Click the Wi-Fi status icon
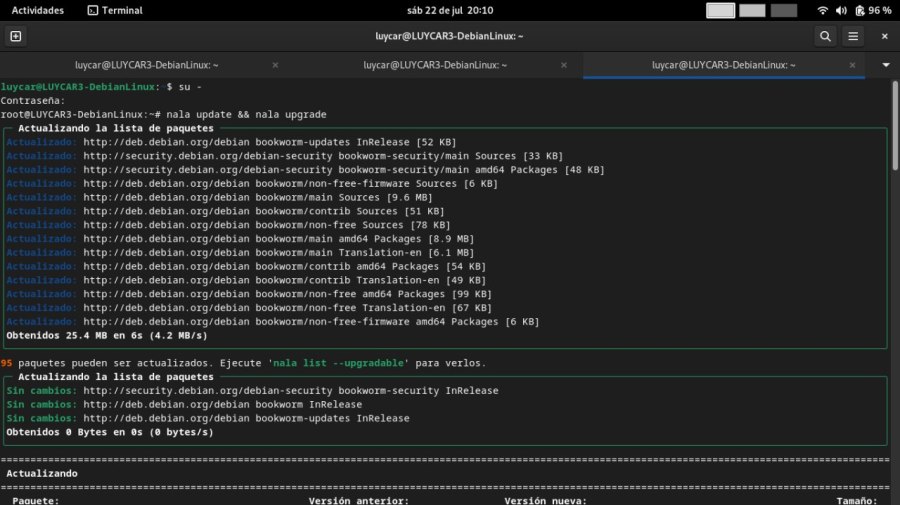Image resolution: width=900 pixels, height=505 pixels. tap(823, 10)
